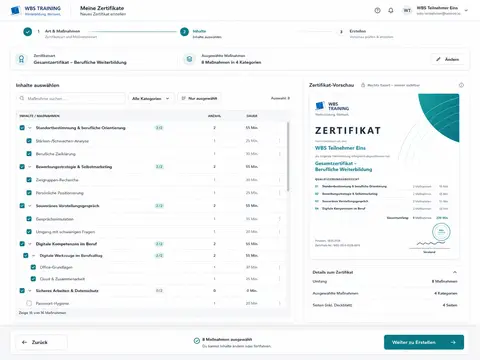Uncheck Bewerbungsstrategie & Selbstmarketing category
The width and height of the screenshot is (480, 360).
[22, 167]
